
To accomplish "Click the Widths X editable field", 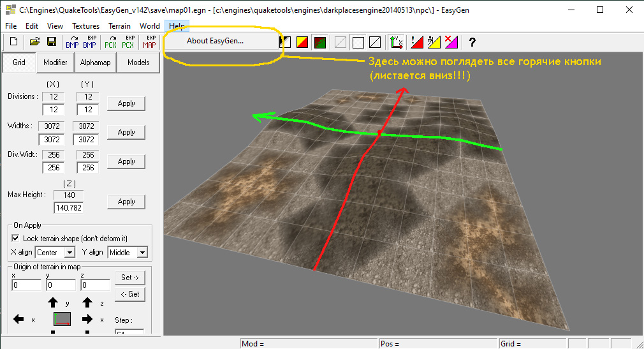I will pos(52,139).
